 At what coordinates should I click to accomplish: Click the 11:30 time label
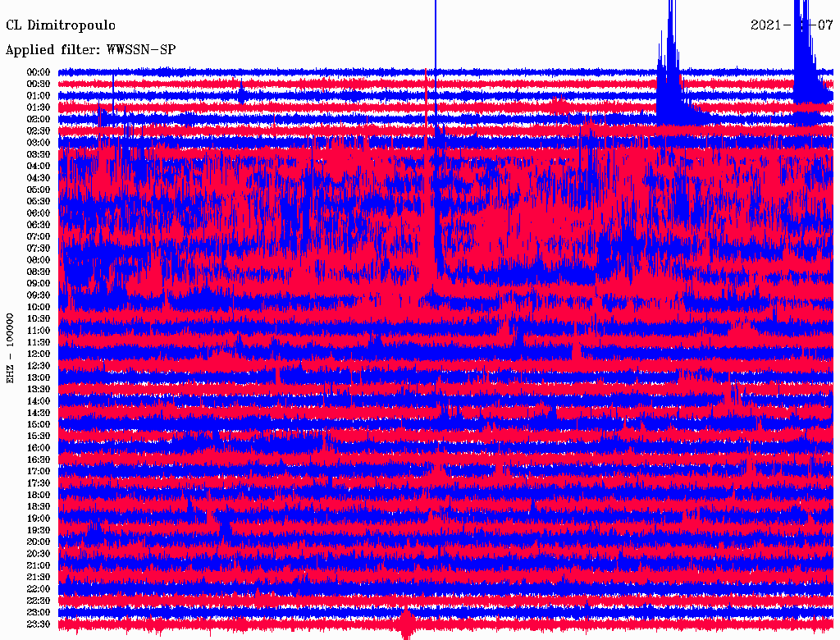[x=39, y=342]
